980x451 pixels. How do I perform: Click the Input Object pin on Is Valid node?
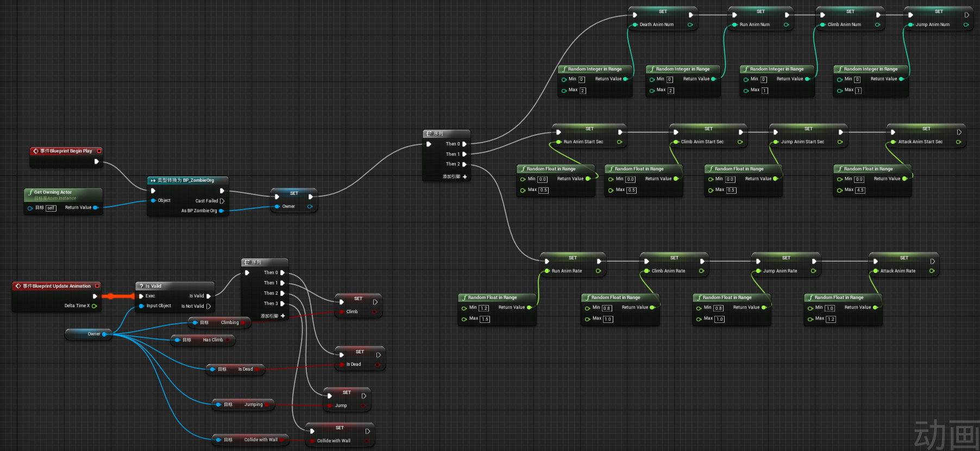click(x=141, y=306)
